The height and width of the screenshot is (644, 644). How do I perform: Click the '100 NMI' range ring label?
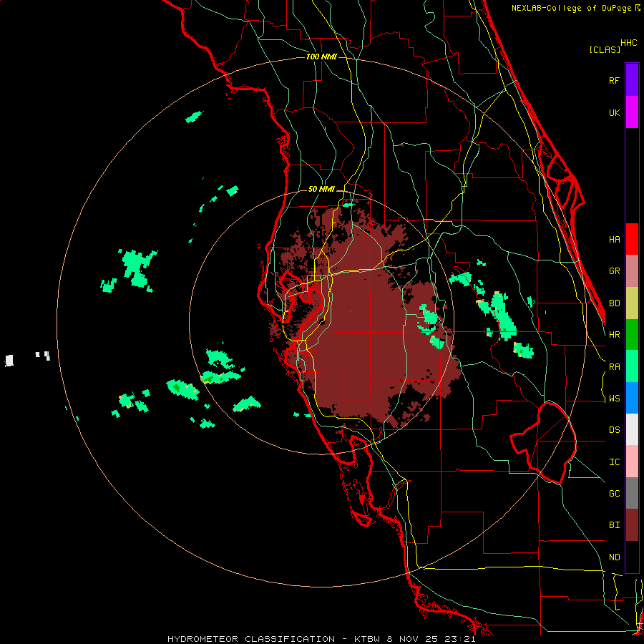pos(321,57)
